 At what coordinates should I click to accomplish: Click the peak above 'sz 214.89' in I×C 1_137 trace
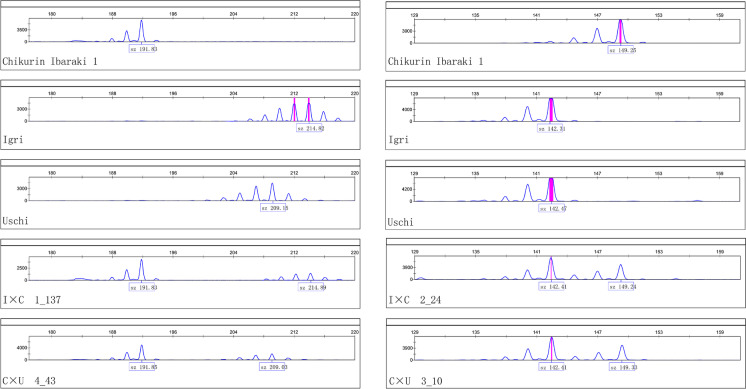click(x=311, y=277)
